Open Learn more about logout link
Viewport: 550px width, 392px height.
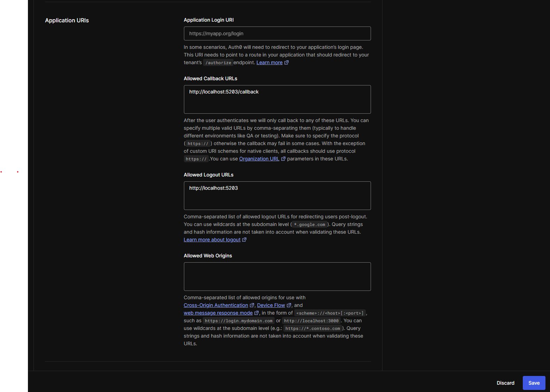pyautogui.click(x=212, y=240)
